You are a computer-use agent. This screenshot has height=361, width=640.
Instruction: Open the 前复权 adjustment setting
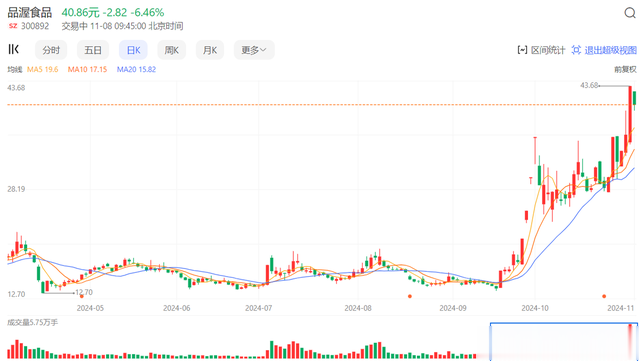[625, 69]
